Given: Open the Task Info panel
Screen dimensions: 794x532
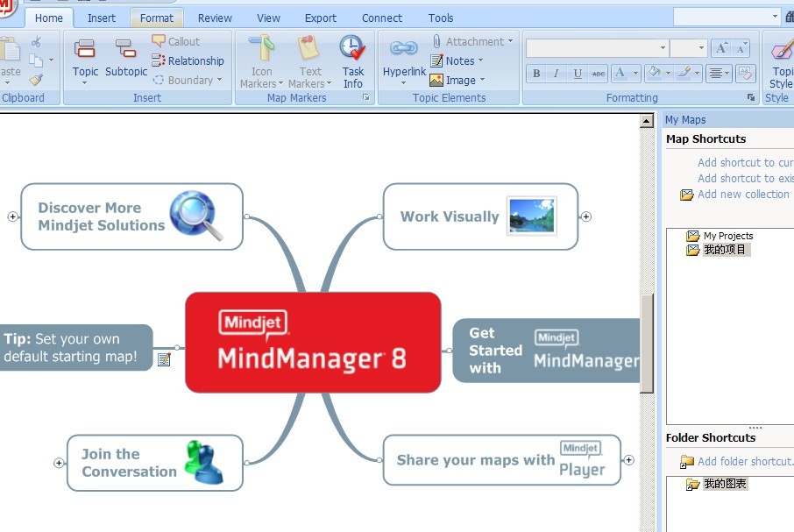Looking at the screenshot, I should click(352, 61).
